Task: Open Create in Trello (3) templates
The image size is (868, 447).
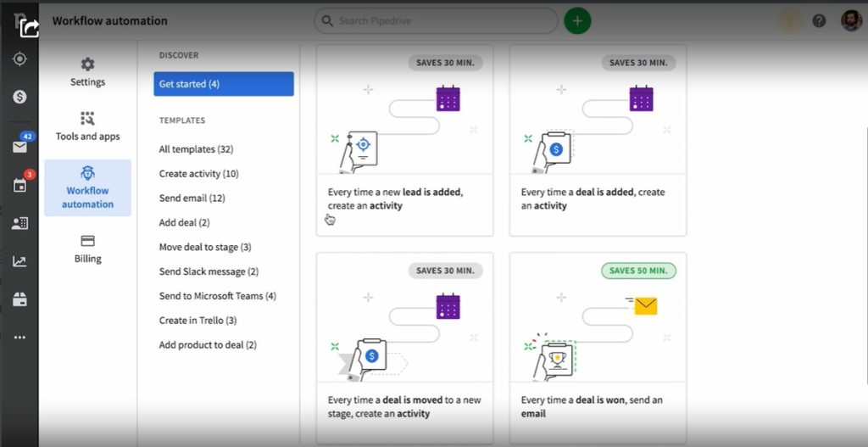Action: coord(198,320)
